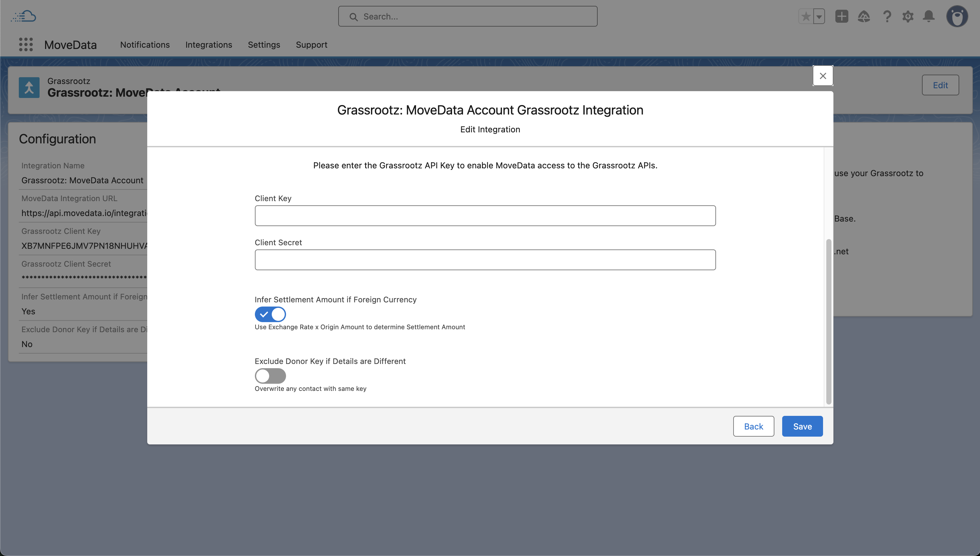Click the cloud logo icon
The image size is (980, 556).
24,17
